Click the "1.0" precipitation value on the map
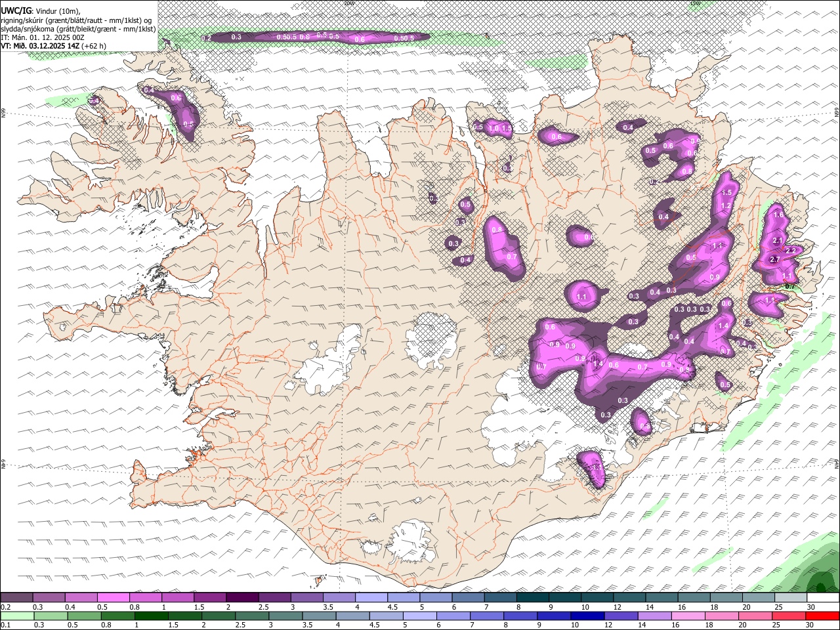The width and height of the screenshot is (840, 630). point(493,128)
